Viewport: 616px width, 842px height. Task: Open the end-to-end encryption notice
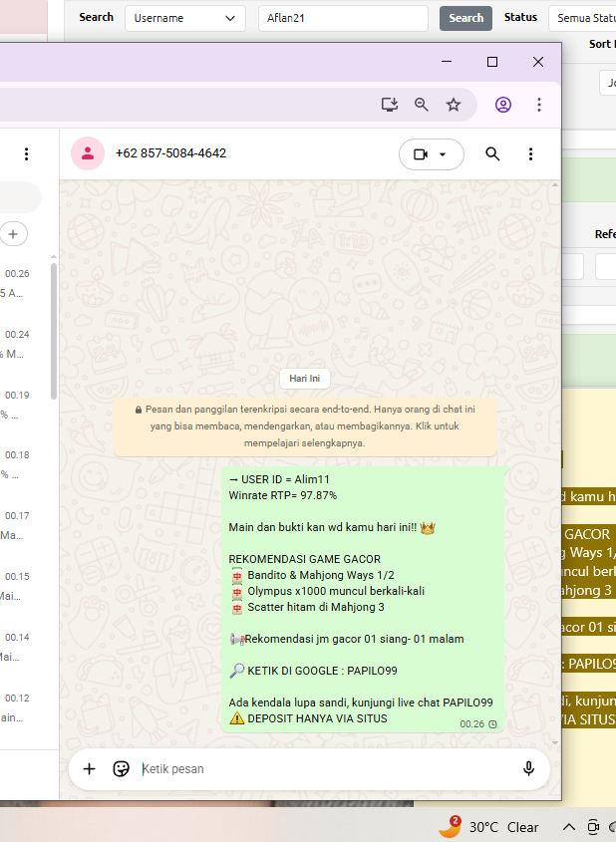click(305, 426)
